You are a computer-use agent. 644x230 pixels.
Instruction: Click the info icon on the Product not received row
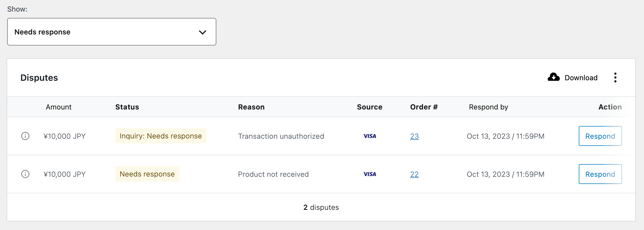[25, 174]
